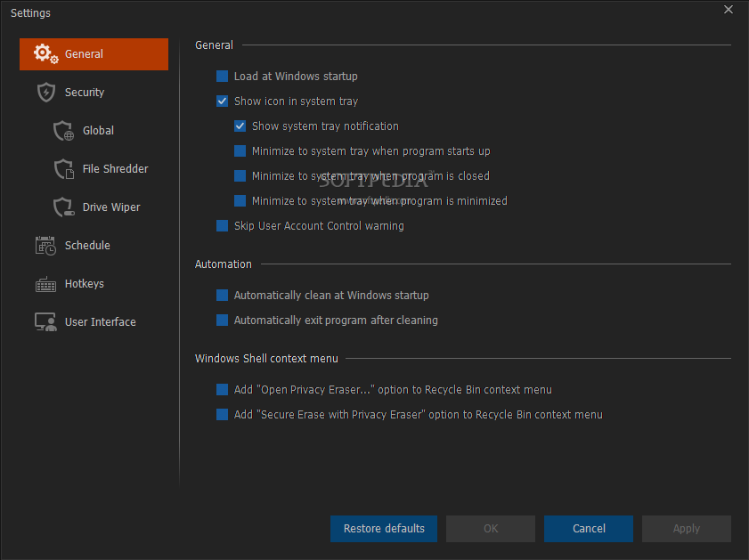
Task: Go to the Schedule label
Action: (87, 246)
